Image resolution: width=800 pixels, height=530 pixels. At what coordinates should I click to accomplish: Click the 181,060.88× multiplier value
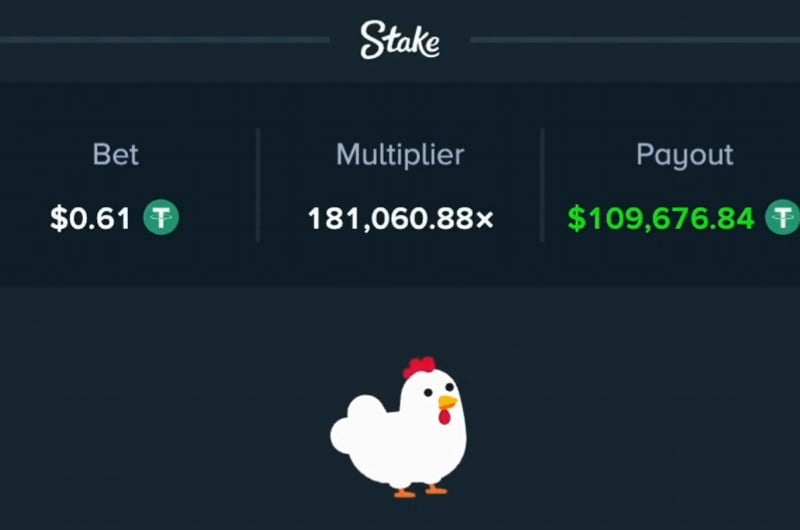pos(400,217)
